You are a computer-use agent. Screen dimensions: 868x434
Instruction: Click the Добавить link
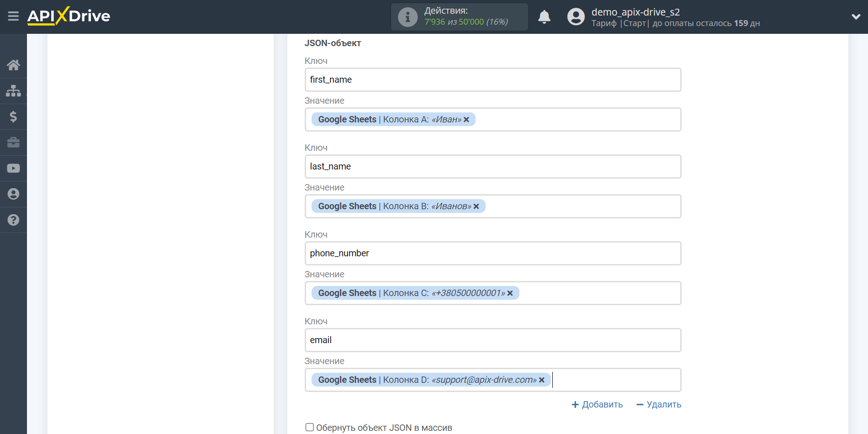tap(597, 404)
